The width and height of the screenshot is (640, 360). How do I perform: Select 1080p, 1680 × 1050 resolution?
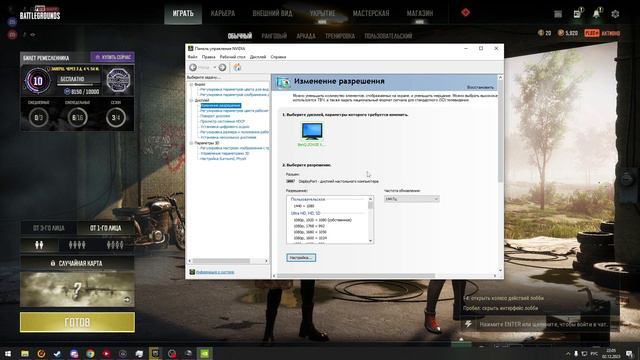pyautogui.click(x=310, y=232)
